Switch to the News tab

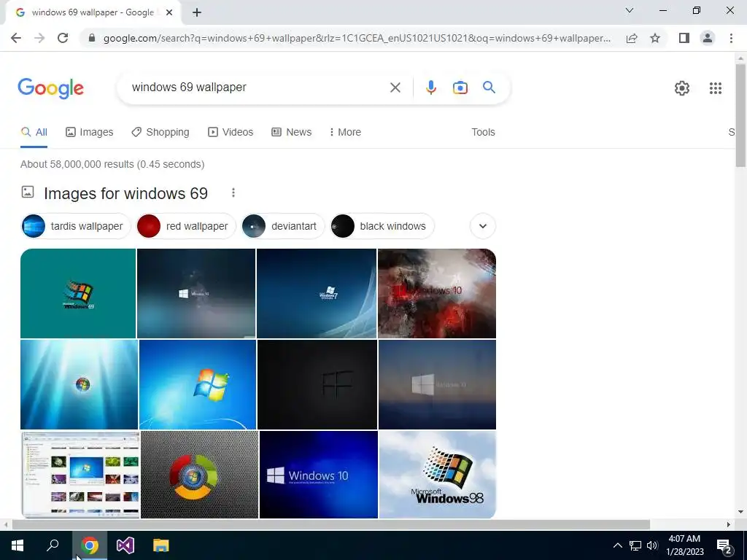292,132
